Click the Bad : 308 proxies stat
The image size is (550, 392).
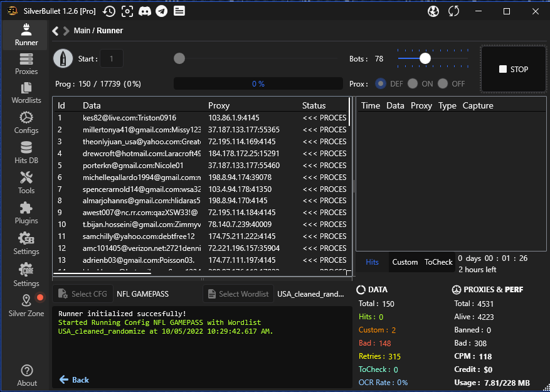[x=470, y=343]
